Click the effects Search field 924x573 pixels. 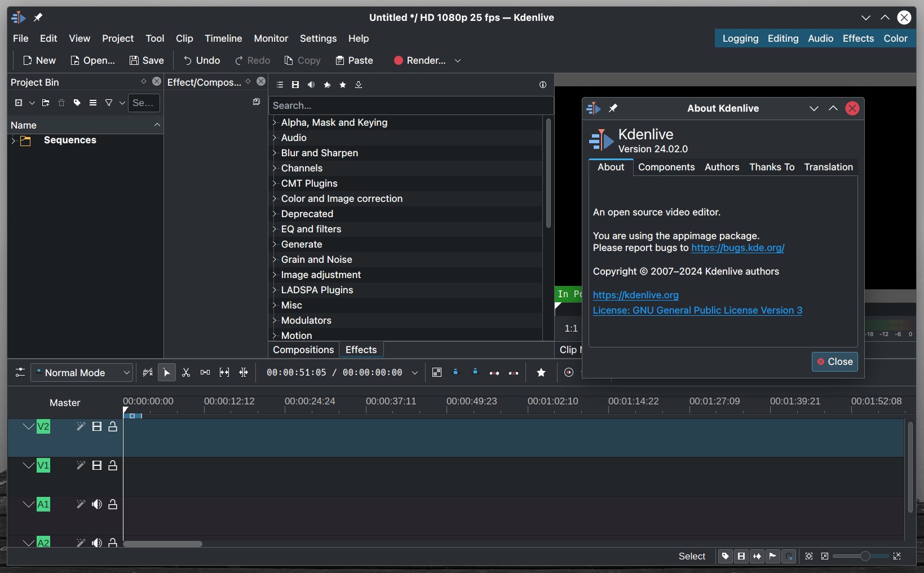pos(411,105)
